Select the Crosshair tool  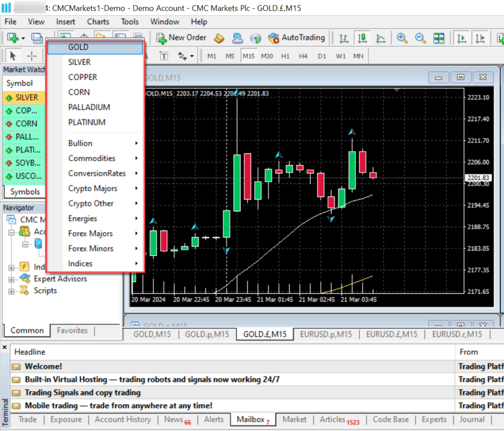(31, 56)
